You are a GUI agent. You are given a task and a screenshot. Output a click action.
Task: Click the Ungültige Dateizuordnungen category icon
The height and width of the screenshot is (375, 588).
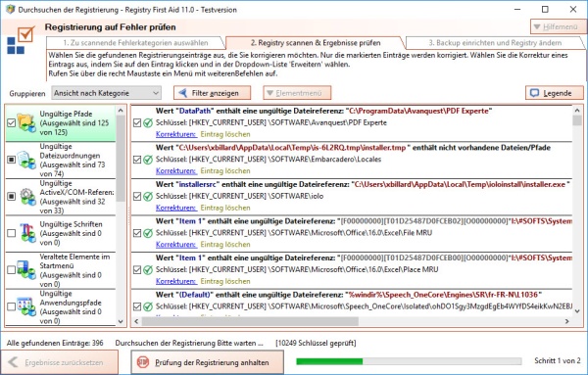[26, 160]
